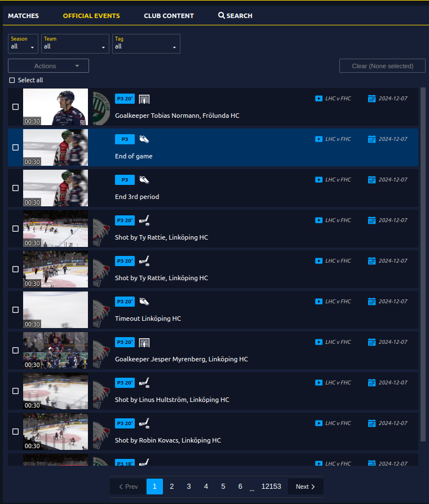The image size is (429, 504).
Task: Check the End 3rd period row checkbox
Action: (x=15, y=188)
